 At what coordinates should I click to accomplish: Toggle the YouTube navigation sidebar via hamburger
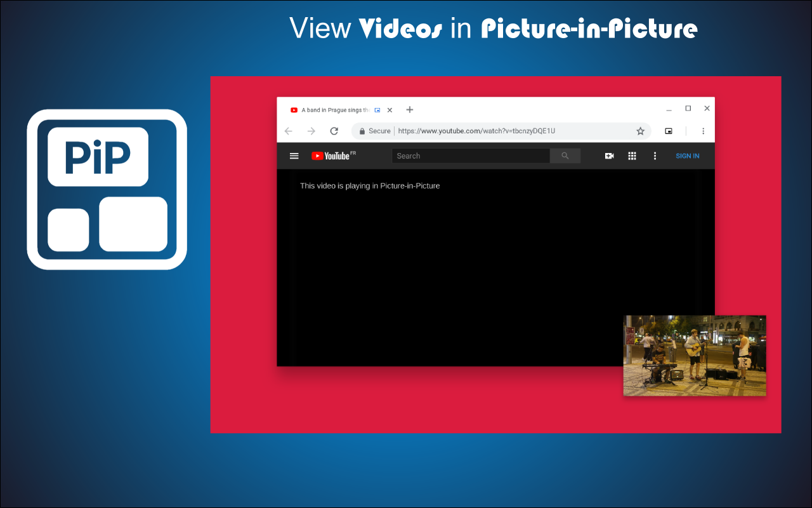tap(294, 156)
